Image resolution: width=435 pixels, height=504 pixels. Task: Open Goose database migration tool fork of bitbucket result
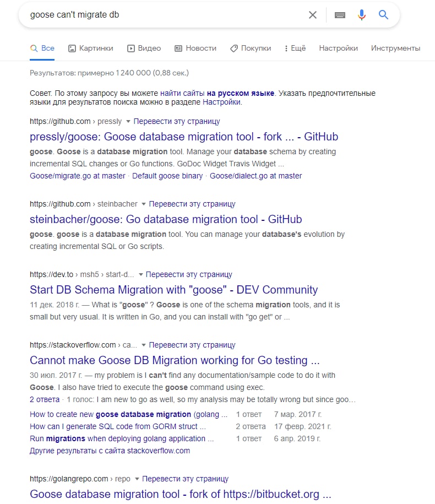(180, 494)
